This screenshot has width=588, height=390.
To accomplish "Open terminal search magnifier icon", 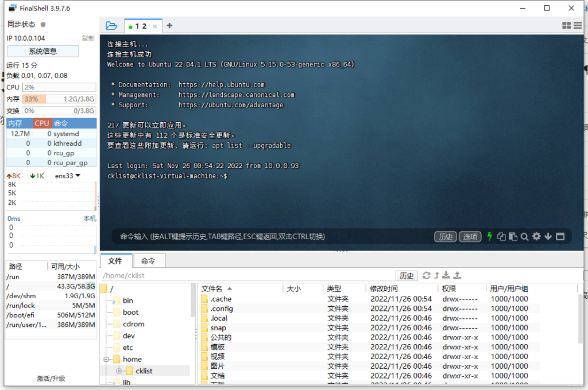I will (x=525, y=236).
